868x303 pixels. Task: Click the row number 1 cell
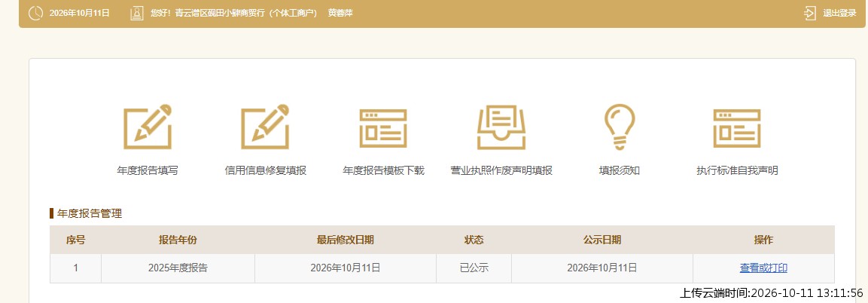point(76,268)
